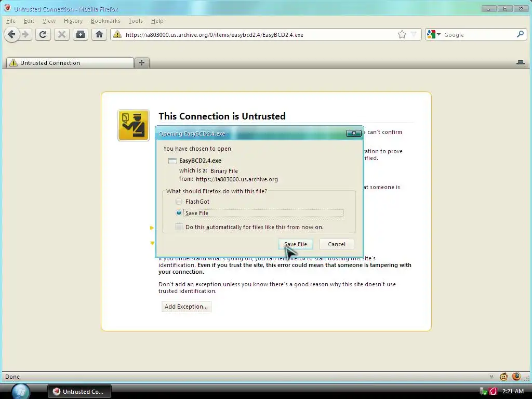Screen dimensions: 532x399
Task: Open the Bookmarks menu
Action: (105, 21)
